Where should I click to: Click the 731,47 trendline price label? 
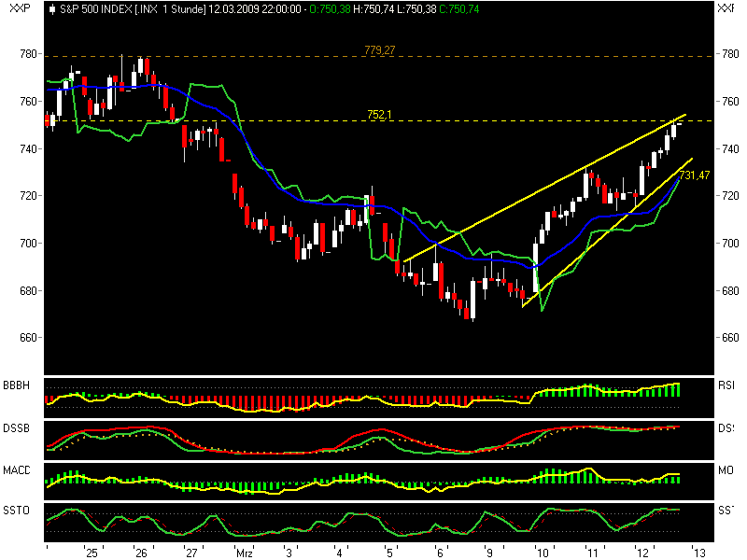pos(695,173)
